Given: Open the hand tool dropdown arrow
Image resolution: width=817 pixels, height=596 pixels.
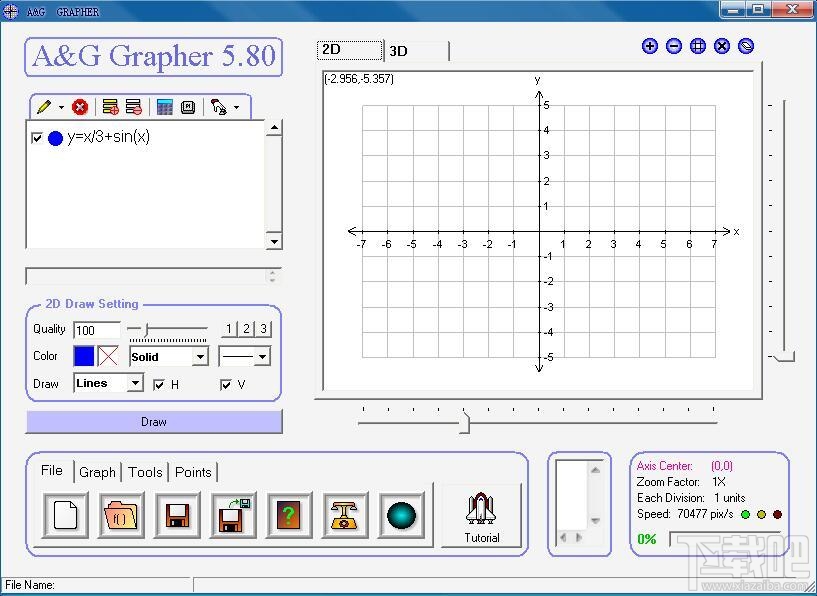Looking at the screenshot, I should (237, 108).
